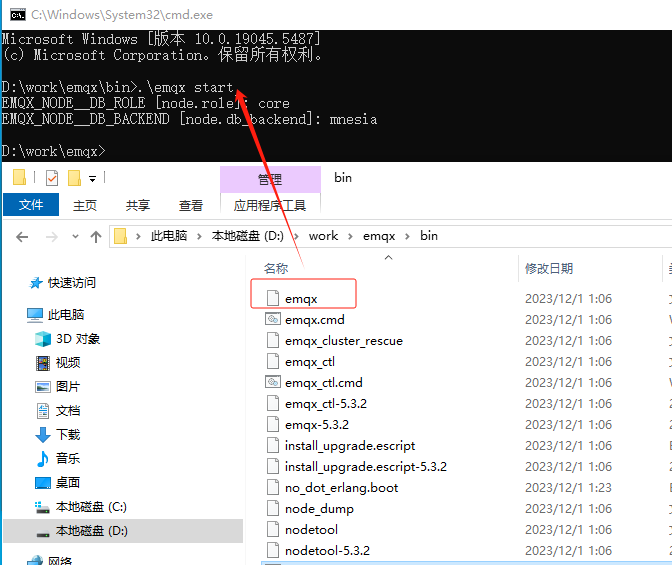Screen dimensions: 672x565
Task: Open the Customize Quick Access Toolbar dropdown
Action: tap(93, 179)
